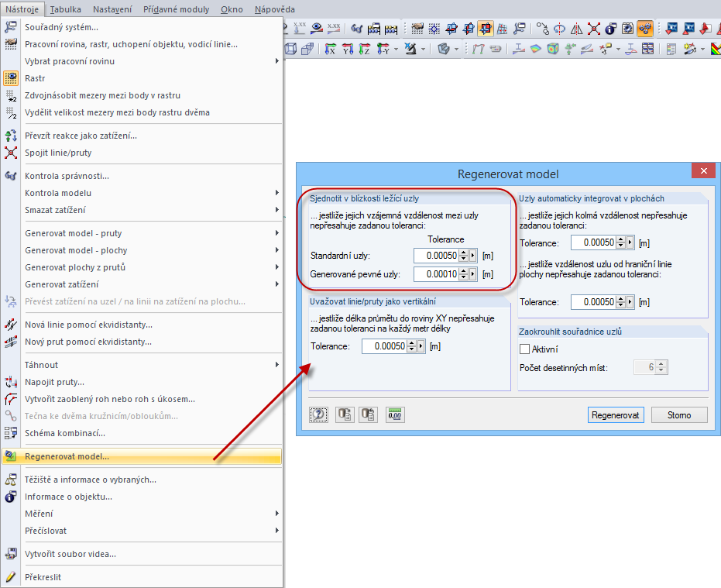Click the mirror triangles toolbar icon

[x=576, y=29]
